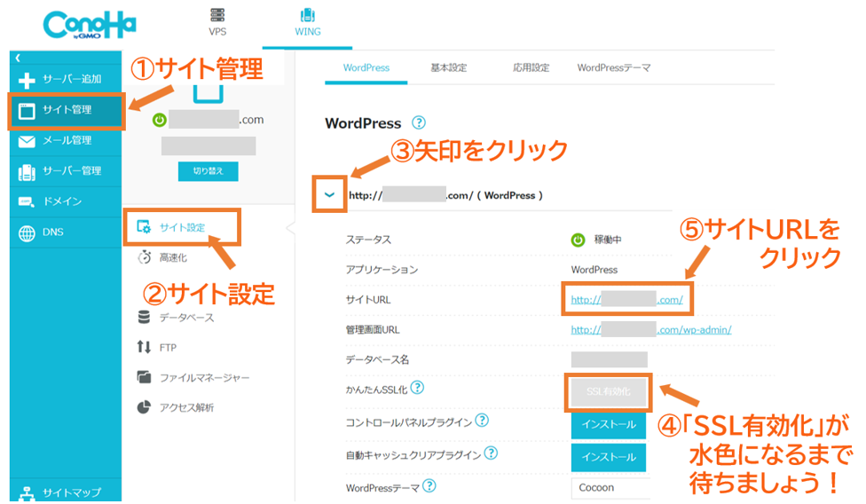The width and height of the screenshot is (866, 504).
Task: Install the control panel plugin
Action: click(x=608, y=425)
